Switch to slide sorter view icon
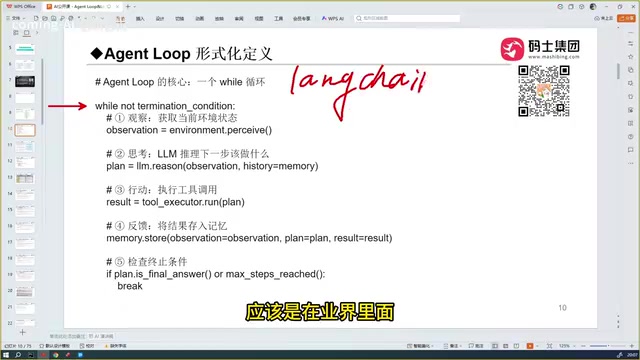640x360 pixels. click(x=505, y=346)
